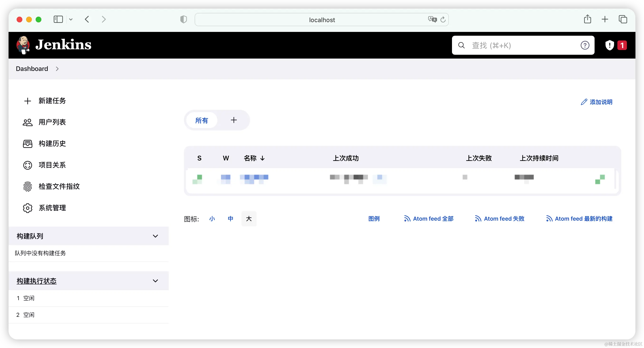This screenshot has height=348, width=644.
Task: Collapse the 构建执行状态 panel
Action: tap(155, 281)
